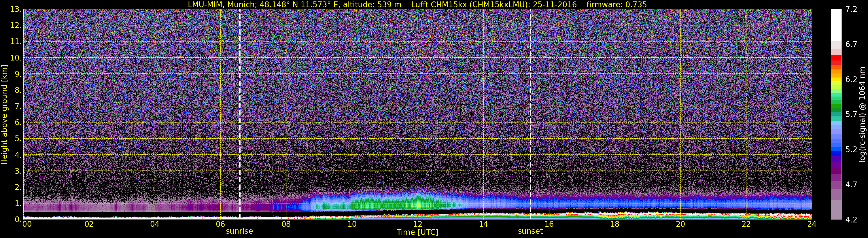Viewport: 868px width, 238px height.
Task: Click the colorbar label 'log(rc-signal) @ 1064 nm'
Action: (862, 114)
